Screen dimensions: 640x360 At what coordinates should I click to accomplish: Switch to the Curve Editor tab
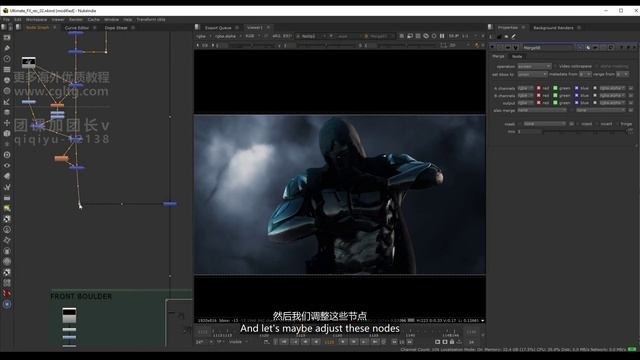coord(77,28)
